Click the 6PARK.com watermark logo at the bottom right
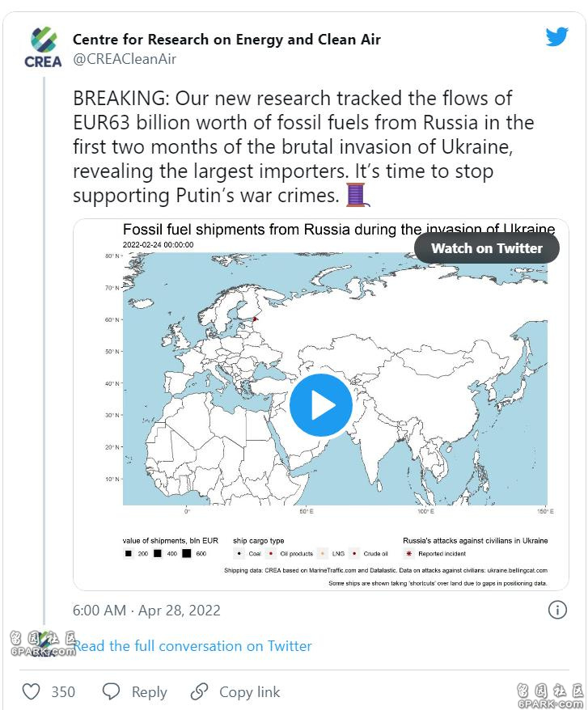The height and width of the screenshot is (710, 588). (550, 696)
